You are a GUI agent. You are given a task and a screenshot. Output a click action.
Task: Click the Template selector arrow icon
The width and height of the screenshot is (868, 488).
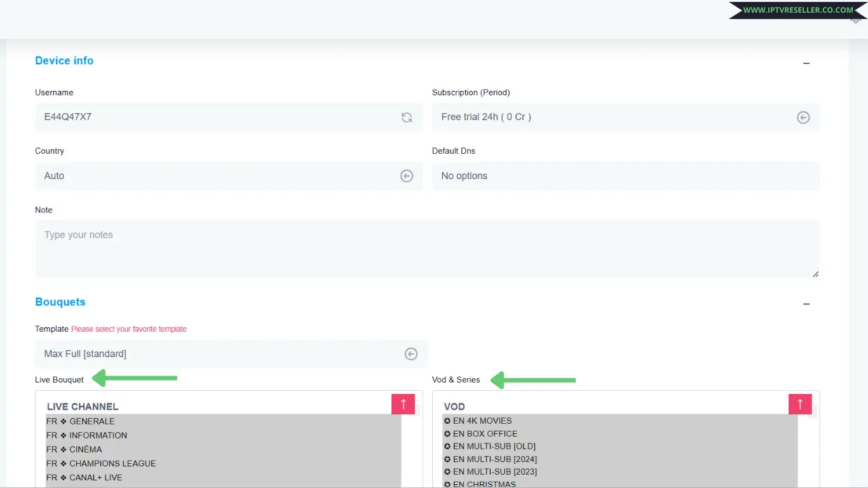[411, 354]
